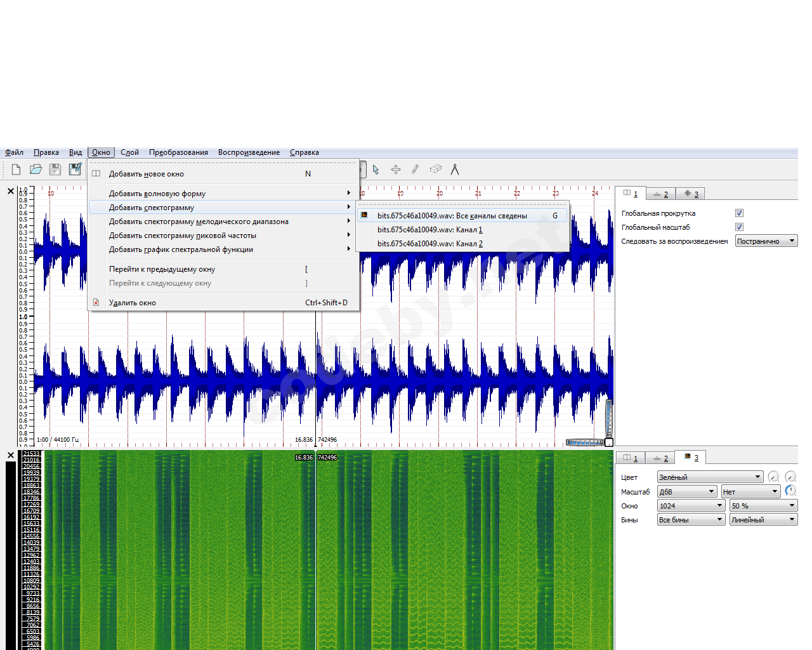Uncheck the Глобальный масштаб checkbox

click(x=739, y=227)
